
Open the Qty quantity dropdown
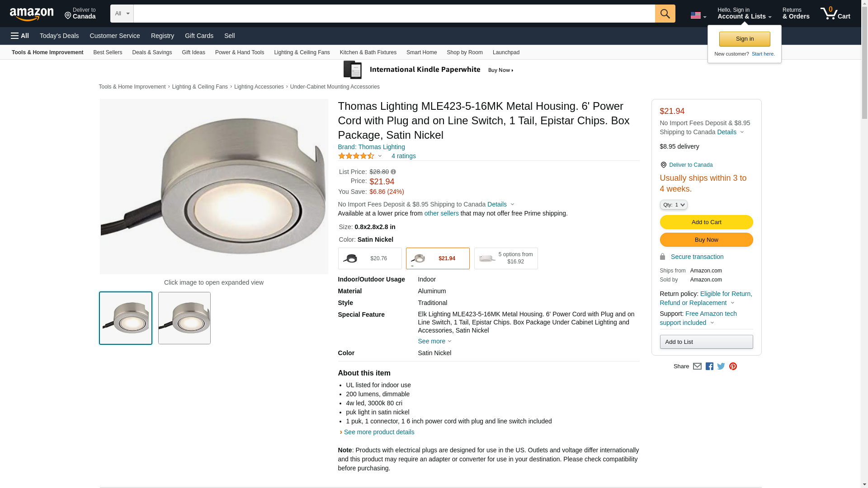point(674,205)
